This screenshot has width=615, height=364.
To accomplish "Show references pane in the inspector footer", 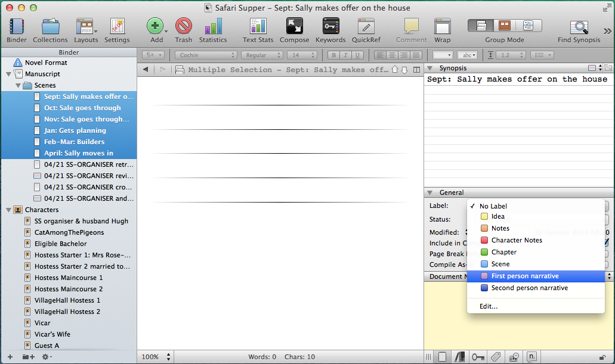I will pyautogui.click(x=460, y=357).
